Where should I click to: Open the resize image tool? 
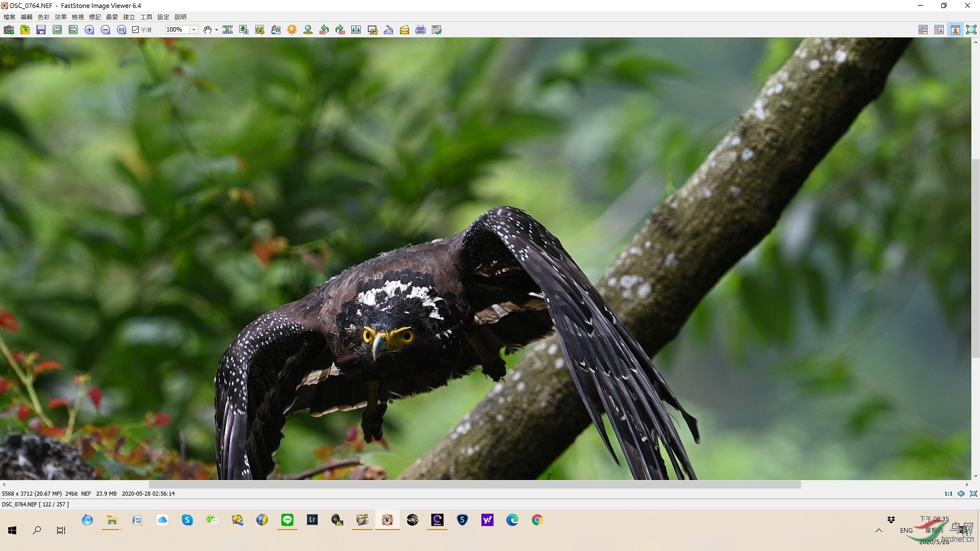tap(244, 30)
